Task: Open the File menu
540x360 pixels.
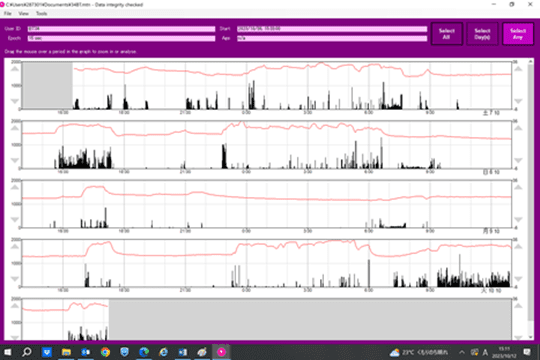Action: (x=8, y=13)
